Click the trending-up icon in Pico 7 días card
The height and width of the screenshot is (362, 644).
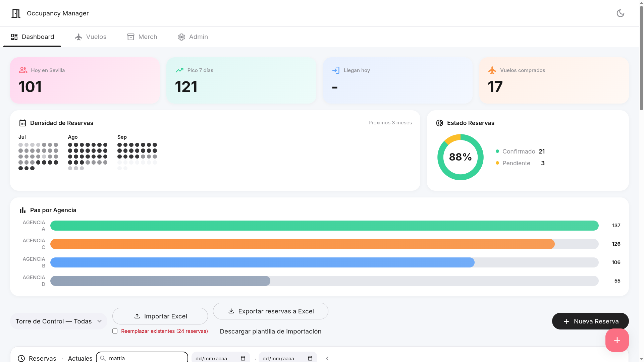pyautogui.click(x=179, y=70)
